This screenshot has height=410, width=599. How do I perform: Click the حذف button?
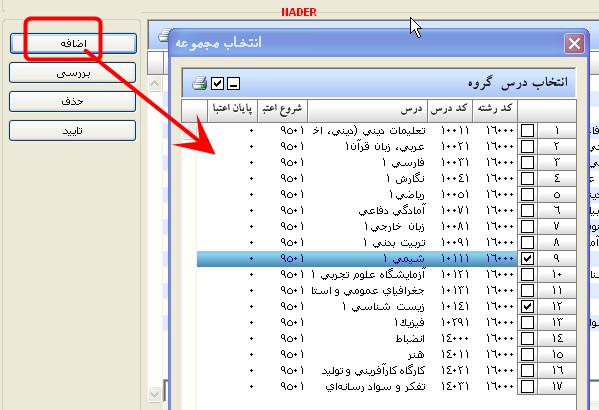pos(73,102)
